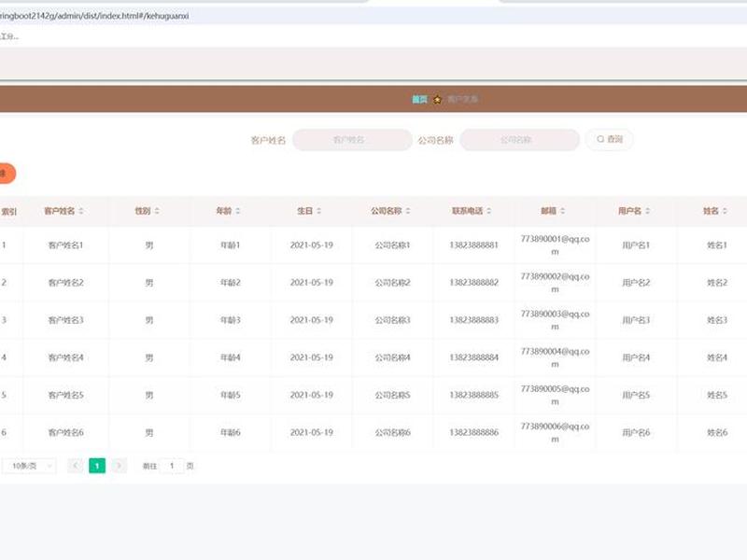Click the jump-to-page number field
This screenshot has width=747, height=560.
[x=172, y=466]
